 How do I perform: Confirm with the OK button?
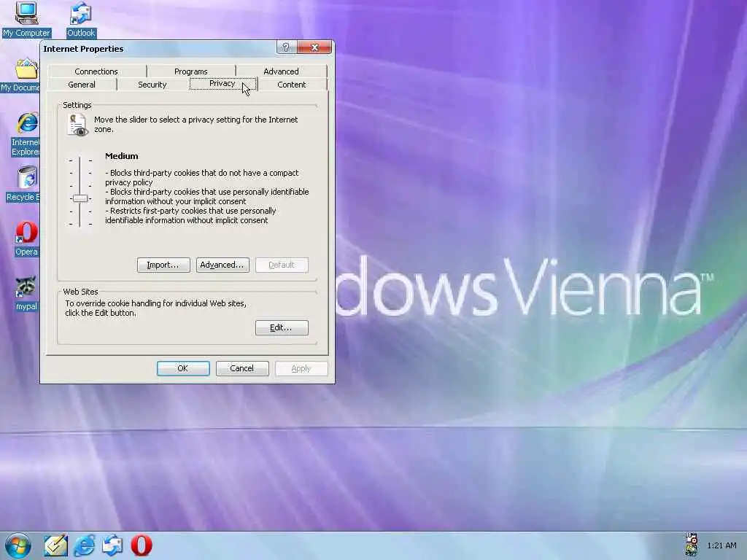coord(183,368)
